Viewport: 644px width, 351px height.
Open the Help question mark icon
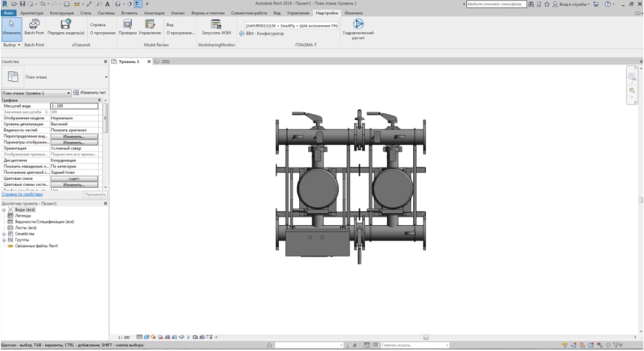coord(607,4)
